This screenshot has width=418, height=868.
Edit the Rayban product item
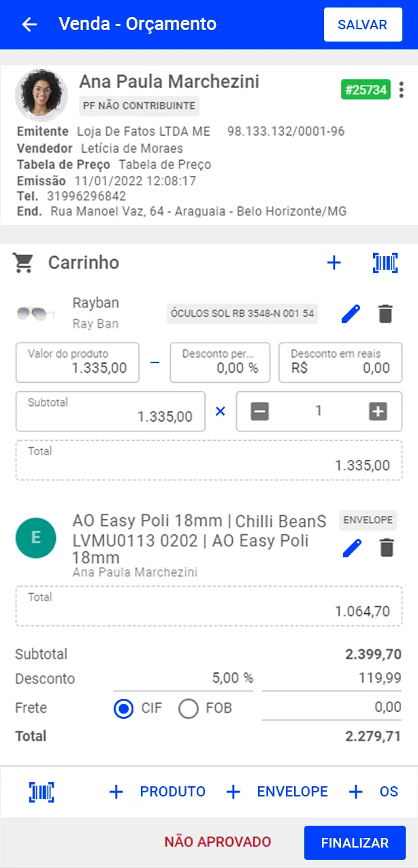(351, 314)
